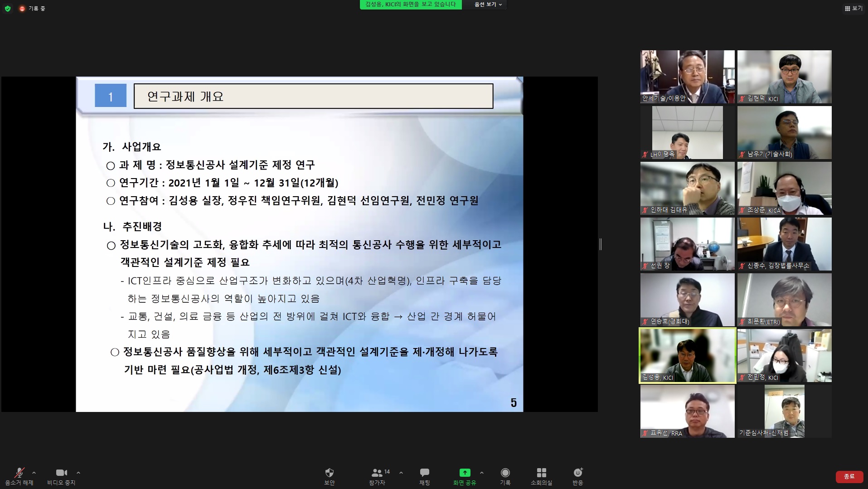The width and height of the screenshot is (868, 489).
Task: Select the 김성용, KICI video thumbnail
Action: click(x=687, y=356)
